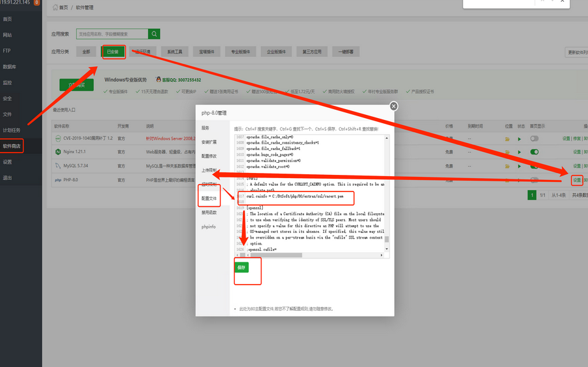Click the app search input field
The image size is (588, 367).
(x=112, y=34)
